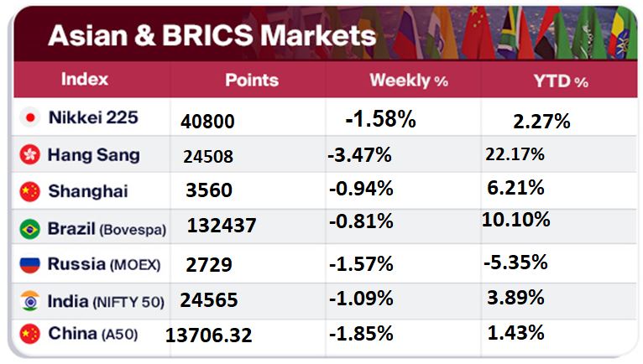Viewport: 643px width, 364px height.
Task: Click the China flag beside China A50
Action: point(31,335)
